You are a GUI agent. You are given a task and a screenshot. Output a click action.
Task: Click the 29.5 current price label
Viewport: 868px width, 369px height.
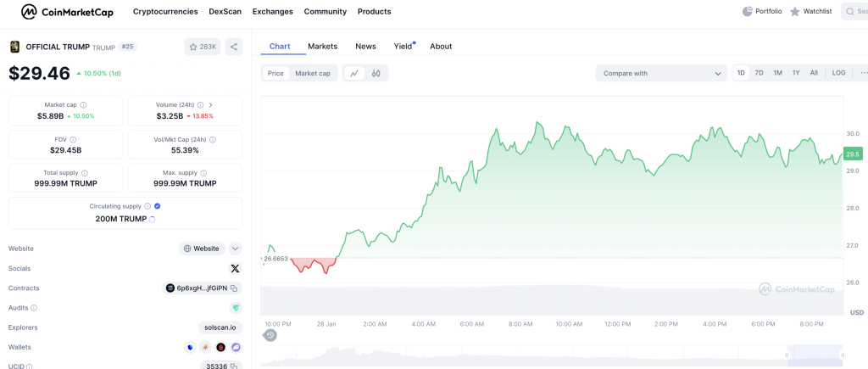(851, 154)
